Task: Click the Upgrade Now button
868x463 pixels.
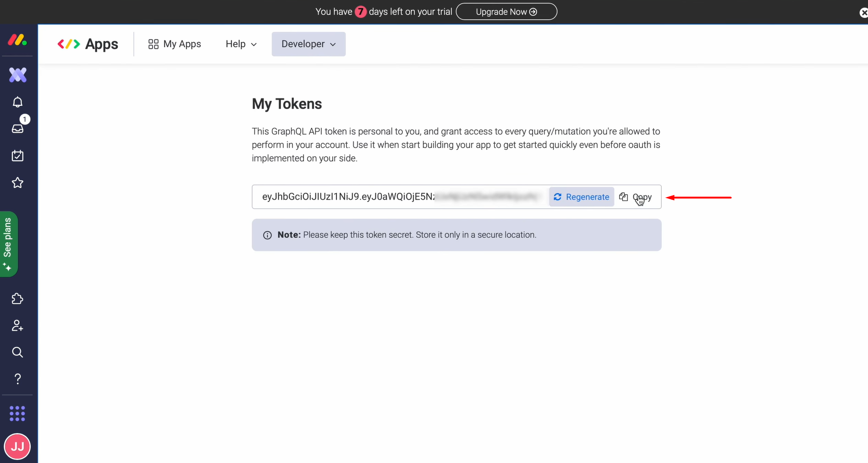Action: coord(506,11)
